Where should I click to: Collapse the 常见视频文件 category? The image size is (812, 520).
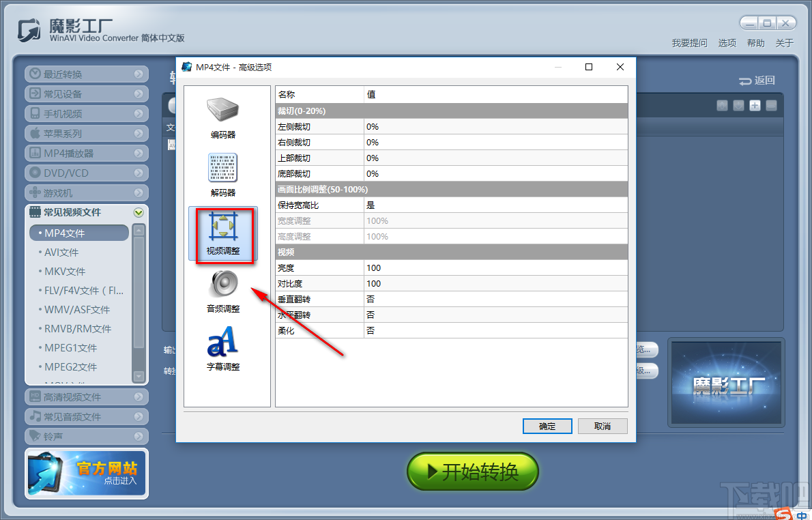tap(87, 212)
